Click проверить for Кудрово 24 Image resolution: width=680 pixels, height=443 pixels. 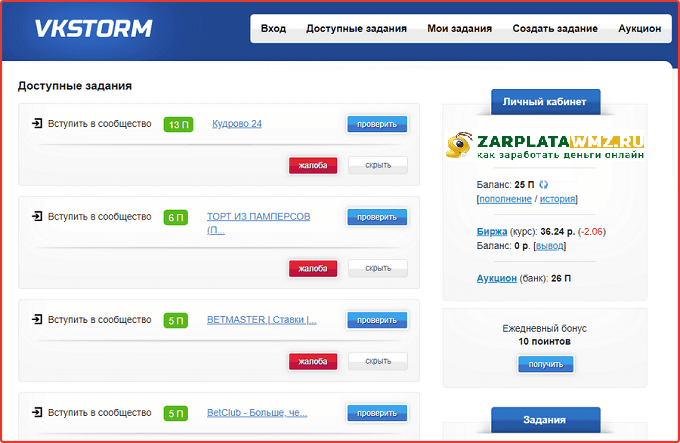click(377, 124)
